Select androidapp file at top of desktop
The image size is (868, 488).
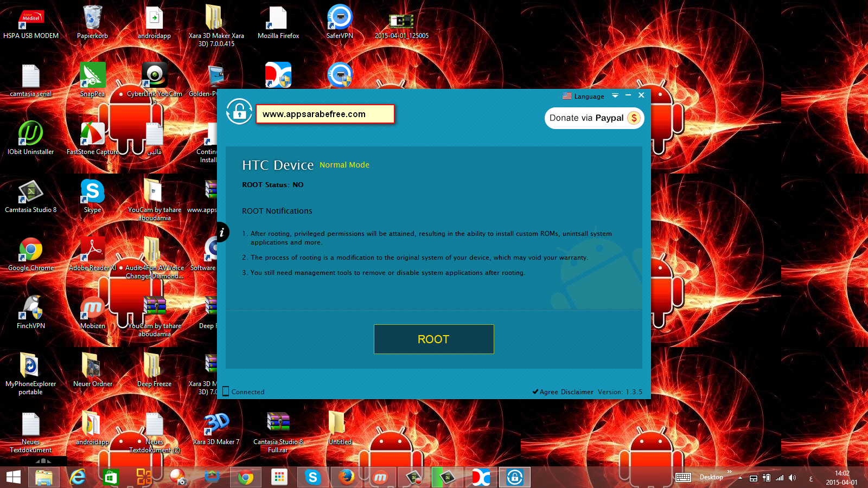pyautogui.click(x=154, y=23)
